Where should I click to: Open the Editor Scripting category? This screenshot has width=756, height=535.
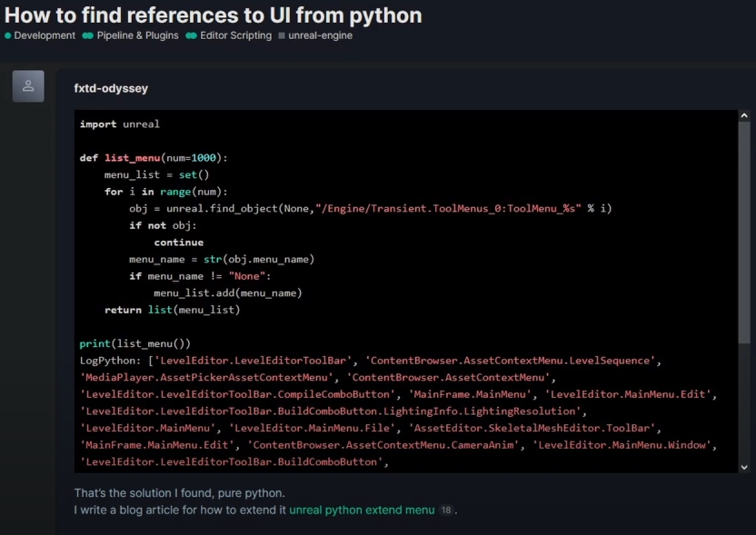[229, 35]
